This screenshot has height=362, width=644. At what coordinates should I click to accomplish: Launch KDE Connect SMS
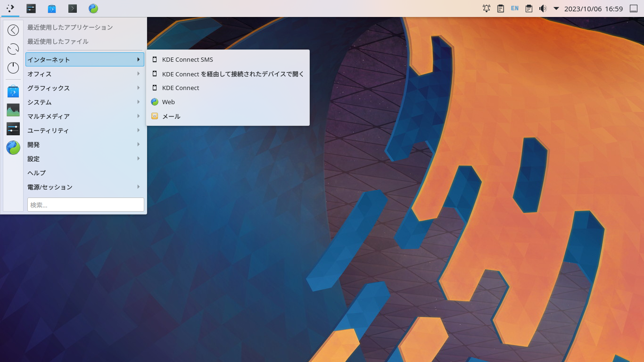click(x=228, y=59)
